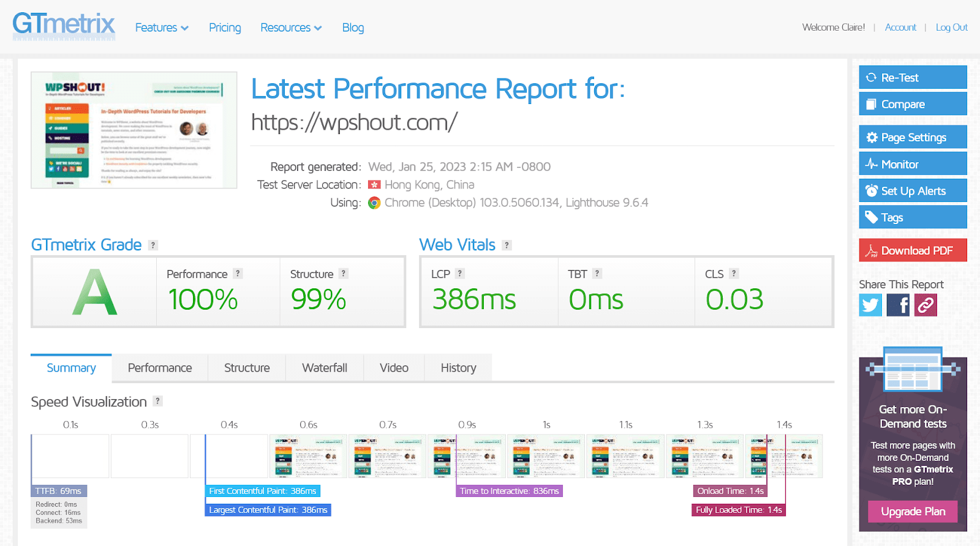The image size is (980, 546).
Task: Click the 1s filmstrip frame
Action: click(x=546, y=456)
